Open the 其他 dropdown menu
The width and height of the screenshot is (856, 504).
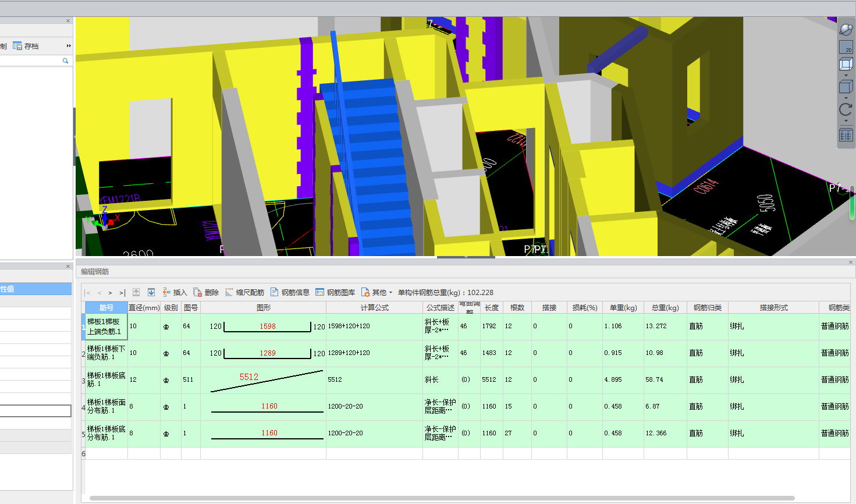[377, 292]
